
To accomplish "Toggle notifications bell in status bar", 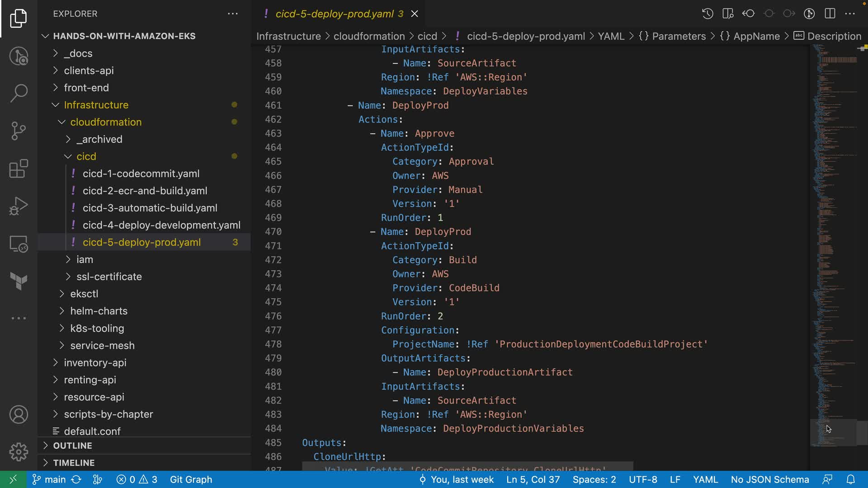I will pyautogui.click(x=850, y=479).
